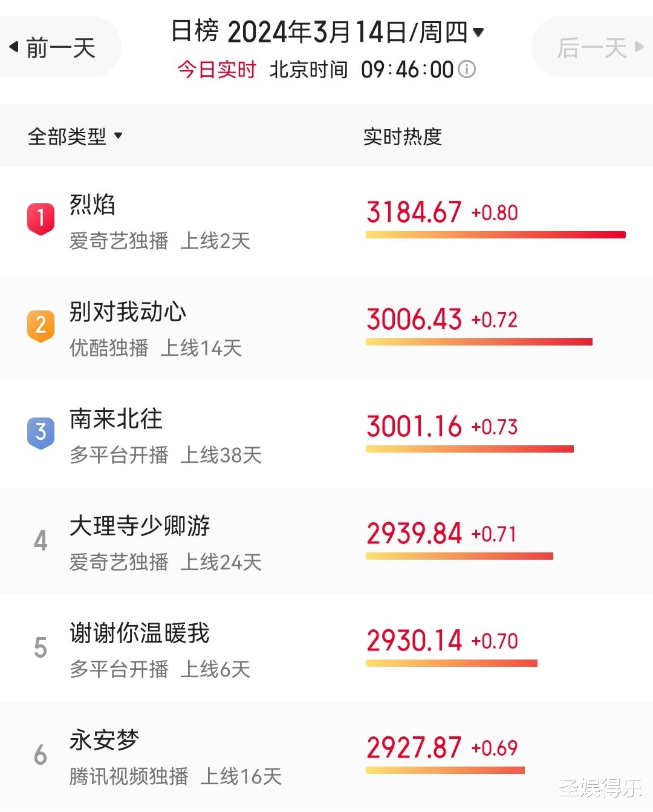Click the 3184.67 heat value
The image size is (653, 812).
point(414,212)
